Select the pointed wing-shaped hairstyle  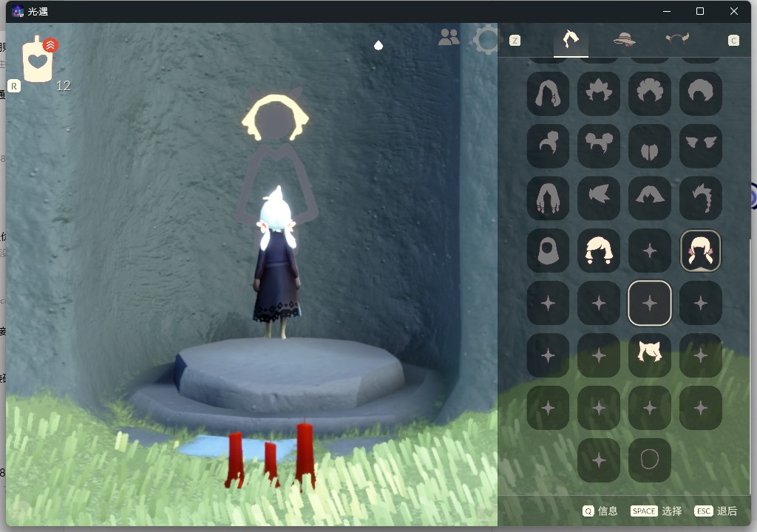(701, 146)
